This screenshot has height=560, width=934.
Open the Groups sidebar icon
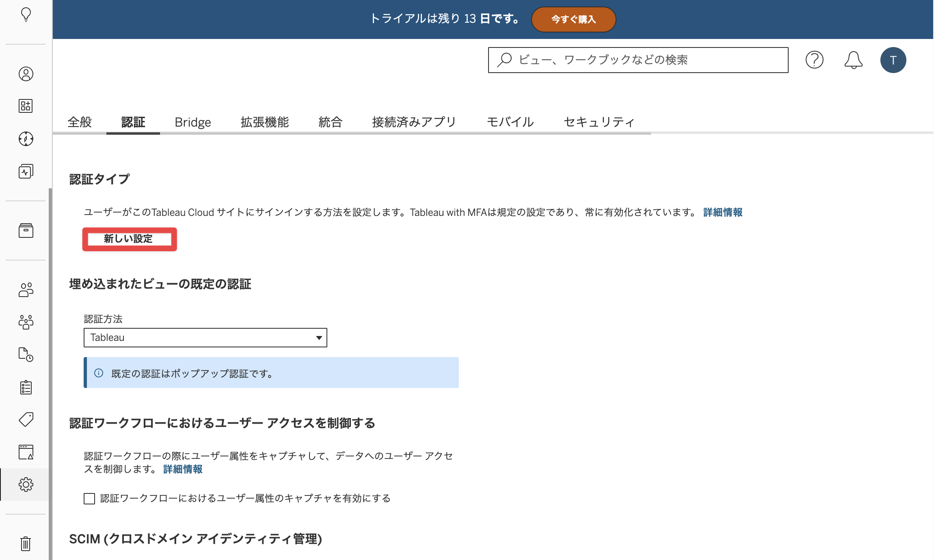click(x=26, y=322)
